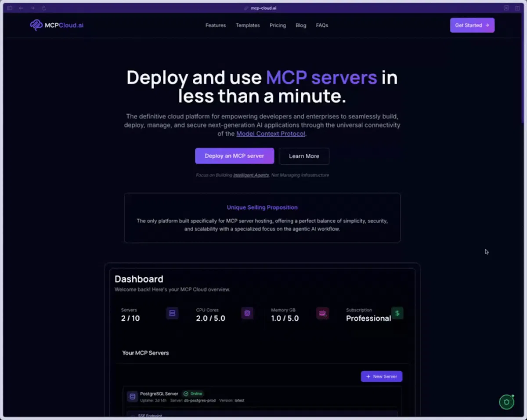Click the Get Started button

coord(472,25)
